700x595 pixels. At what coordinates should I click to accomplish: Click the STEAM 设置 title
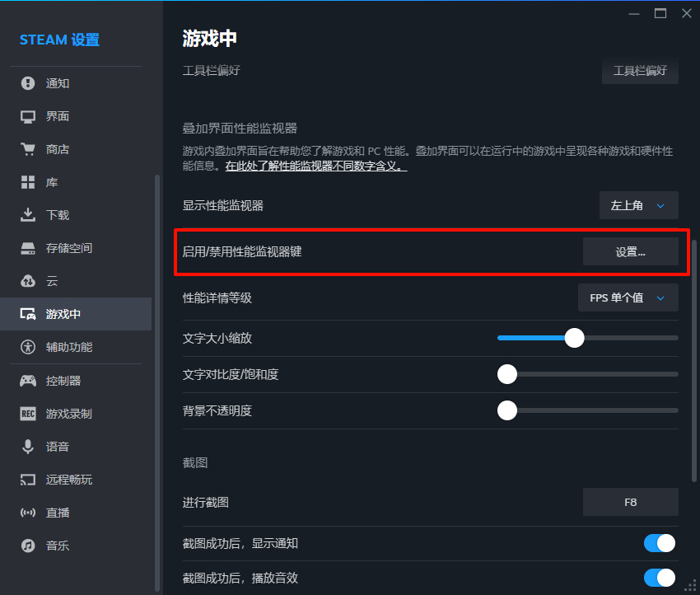pyautogui.click(x=59, y=40)
